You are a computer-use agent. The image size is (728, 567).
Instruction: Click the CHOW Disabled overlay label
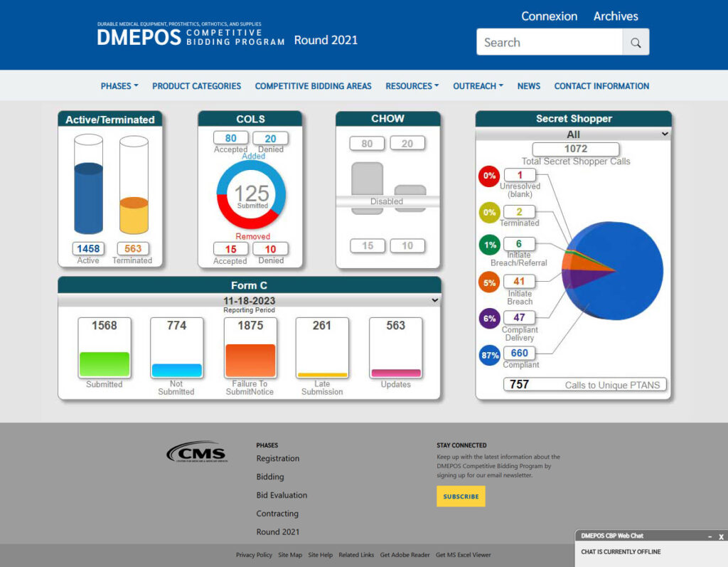pos(387,201)
